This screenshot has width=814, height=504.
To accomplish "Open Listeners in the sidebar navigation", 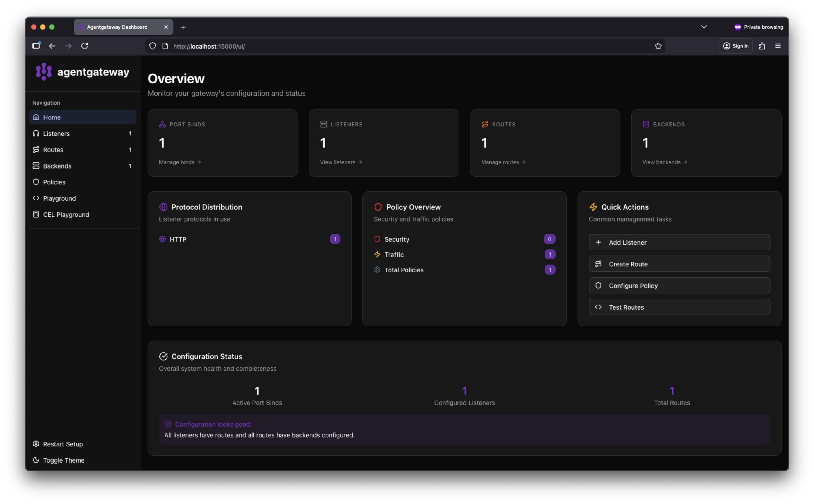I will 56,134.
